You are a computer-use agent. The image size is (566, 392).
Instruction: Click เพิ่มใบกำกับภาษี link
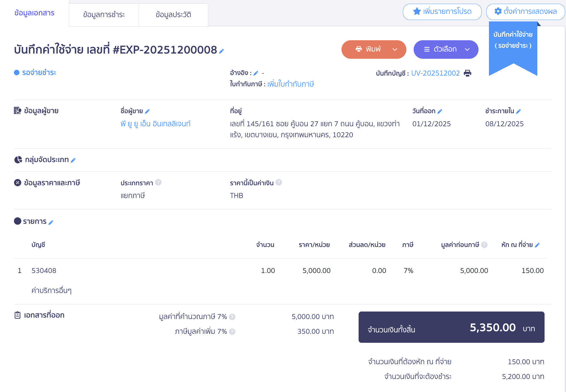click(291, 84)
